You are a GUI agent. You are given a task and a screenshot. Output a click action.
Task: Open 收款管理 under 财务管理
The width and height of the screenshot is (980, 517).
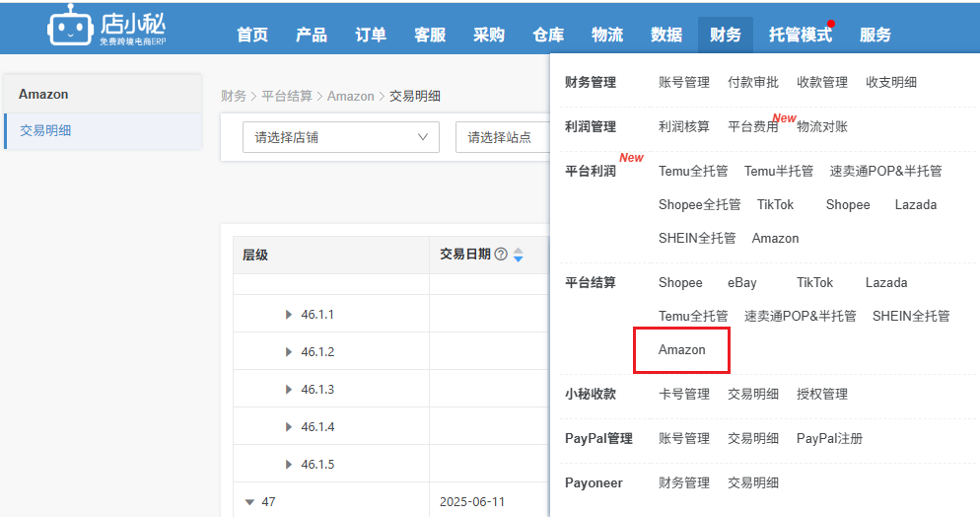(822, 83)
